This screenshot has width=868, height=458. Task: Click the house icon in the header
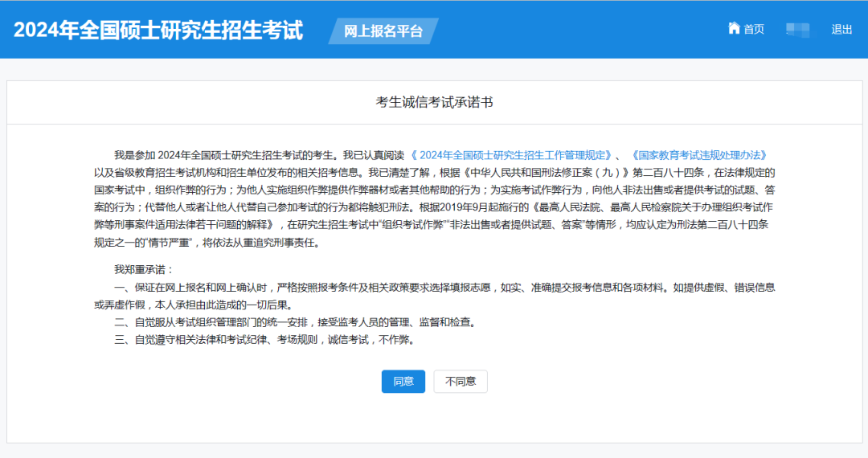(733, 29)
